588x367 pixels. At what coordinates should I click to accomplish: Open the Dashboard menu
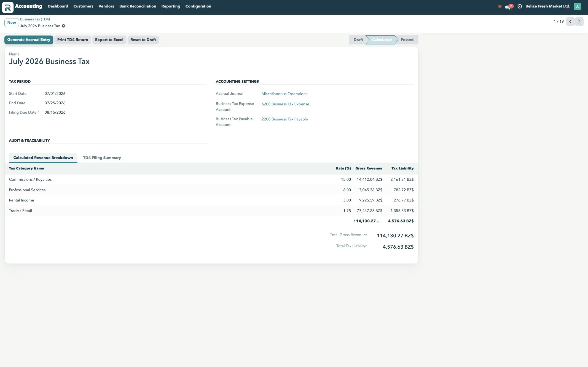[58, 6]
